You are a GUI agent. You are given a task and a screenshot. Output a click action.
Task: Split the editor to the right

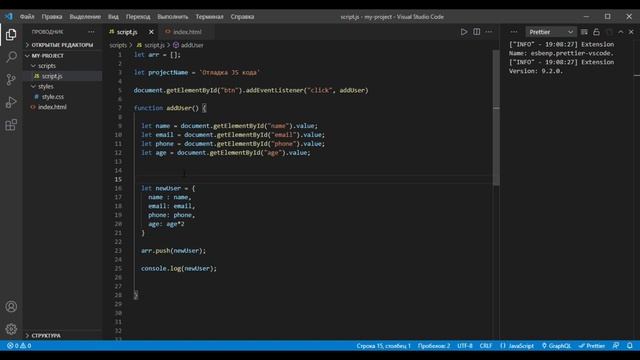[x=476, y=32]
